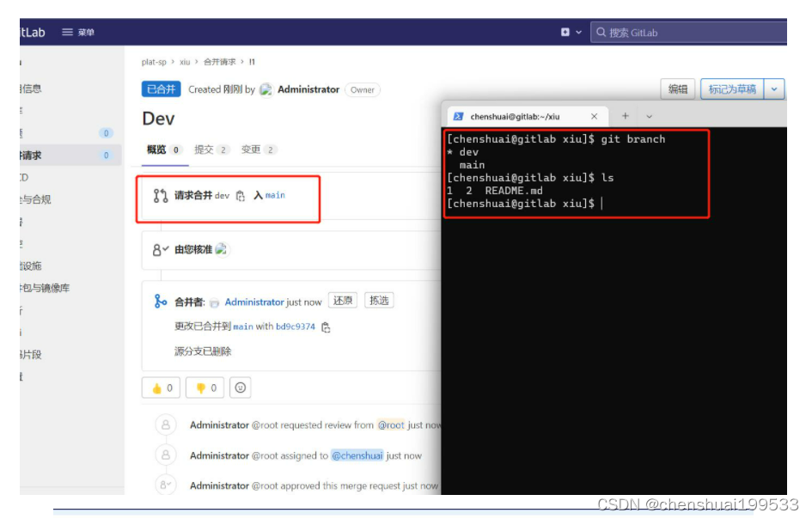Click merge requests count badge in sidebar
The width and height of the screenshot is (812, 519).
(107, 156)
